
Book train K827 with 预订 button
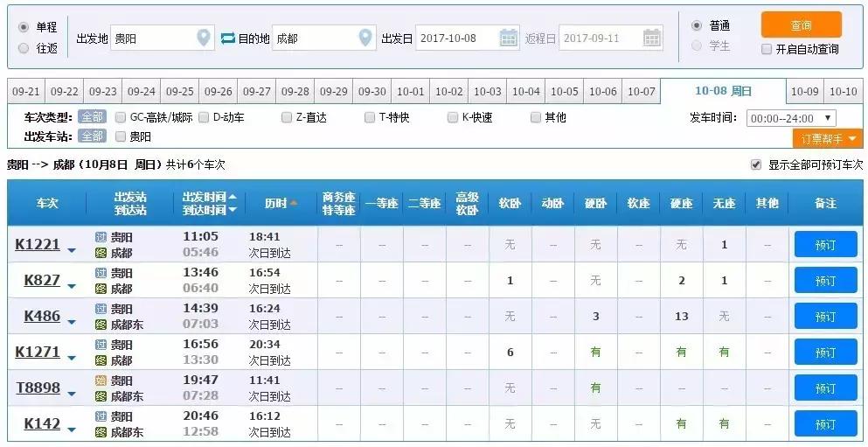pos(825,280)
